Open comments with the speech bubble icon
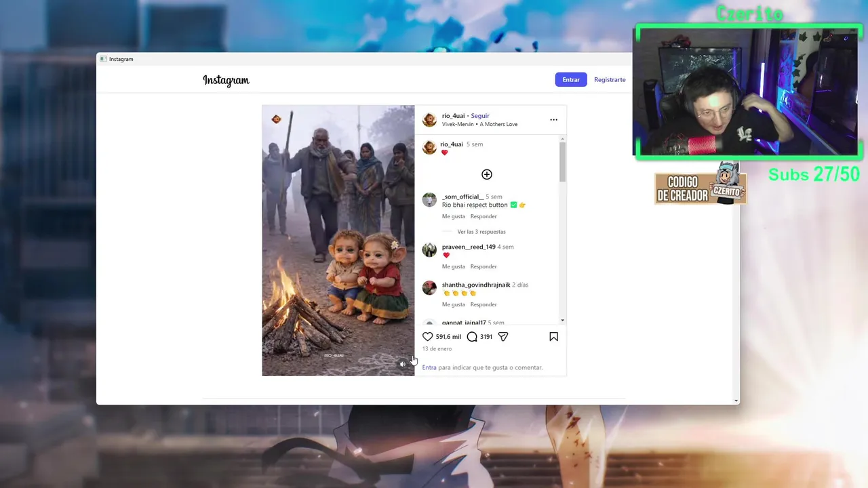 coord(472,337)
